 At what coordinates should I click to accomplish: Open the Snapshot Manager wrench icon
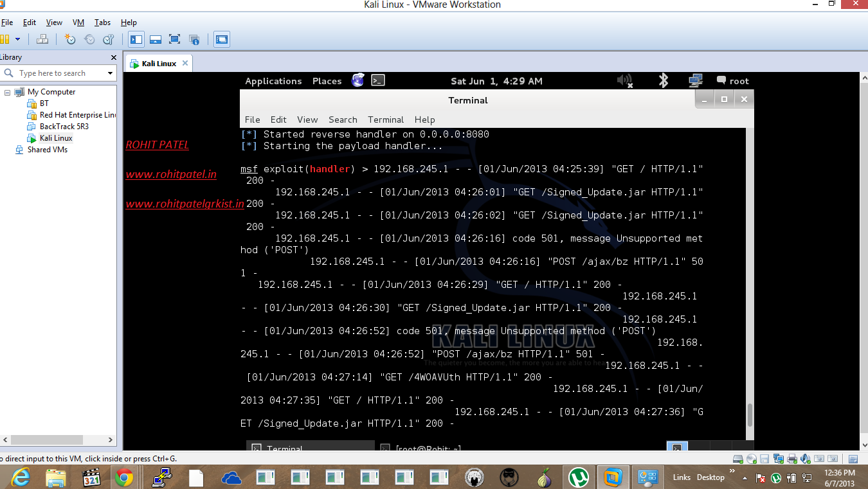point(108,39)
